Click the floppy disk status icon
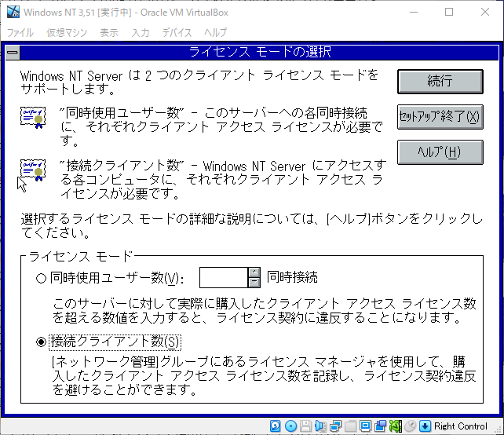 pyautogui.click(x=305, y=426)
